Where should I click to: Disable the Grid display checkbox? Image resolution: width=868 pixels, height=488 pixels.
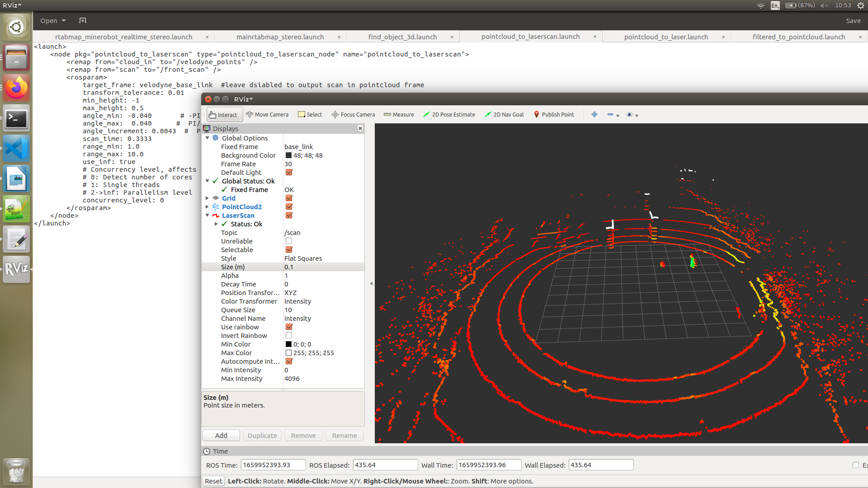289,198
